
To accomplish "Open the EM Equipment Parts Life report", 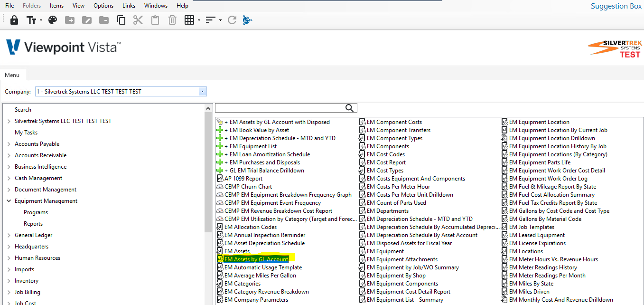I will coord(540,162).
